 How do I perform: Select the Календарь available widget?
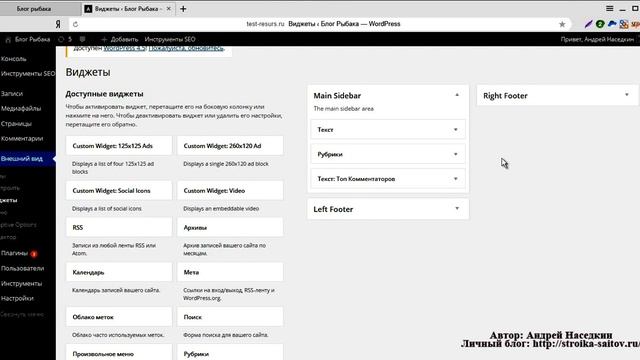click(x=119, y=272)
